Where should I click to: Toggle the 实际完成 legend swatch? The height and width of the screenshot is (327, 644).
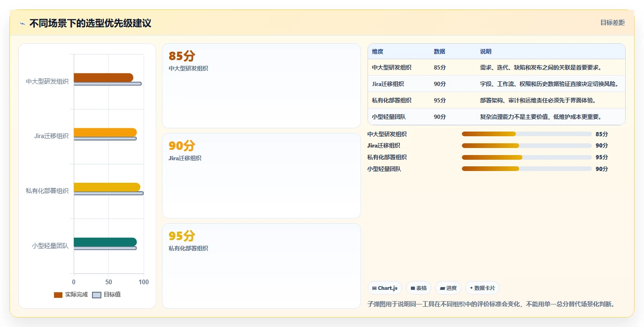coord(58,295)
